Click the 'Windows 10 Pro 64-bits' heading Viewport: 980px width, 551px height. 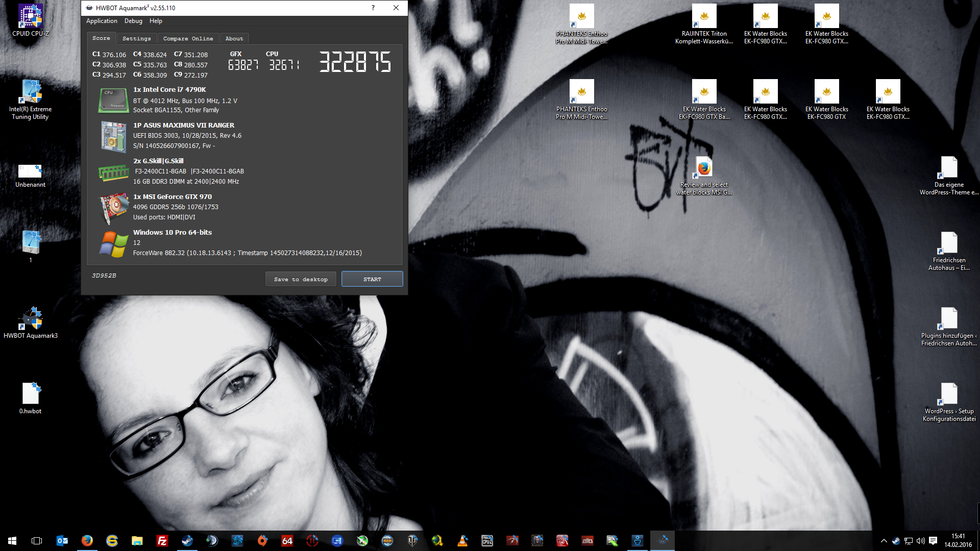tap(173, 233)
